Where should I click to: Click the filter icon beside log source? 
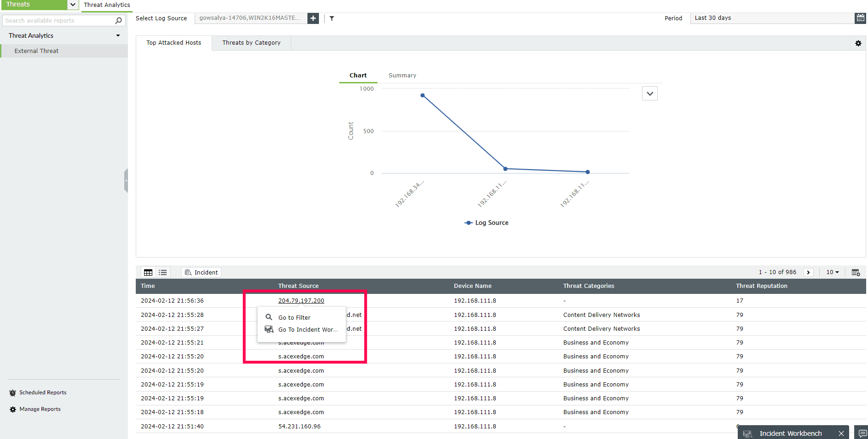[332, 18]
